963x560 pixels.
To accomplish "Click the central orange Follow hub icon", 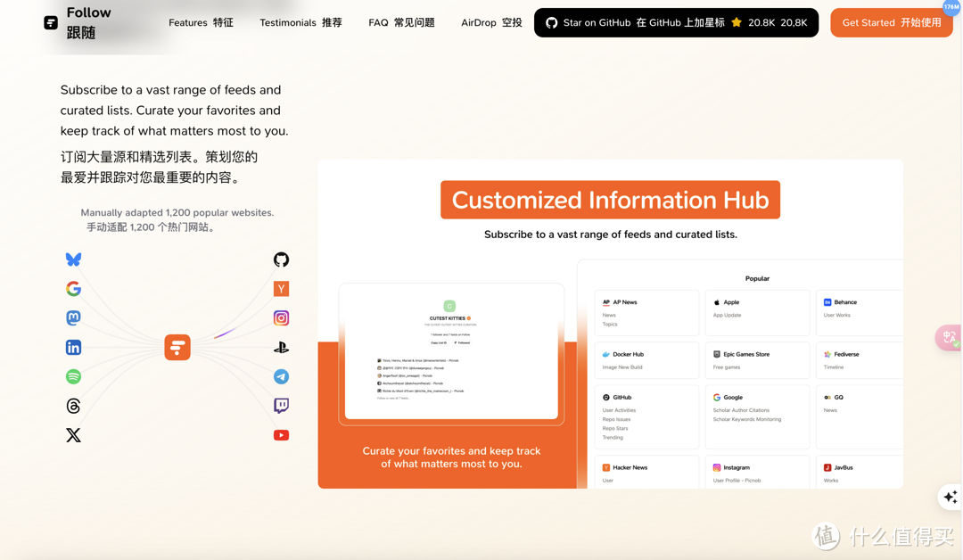I will (x=177, y=348).
